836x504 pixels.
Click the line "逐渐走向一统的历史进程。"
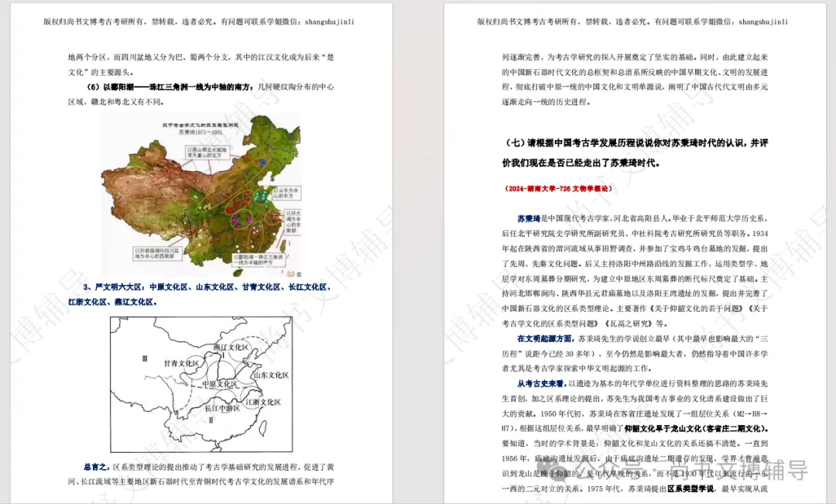546,102
